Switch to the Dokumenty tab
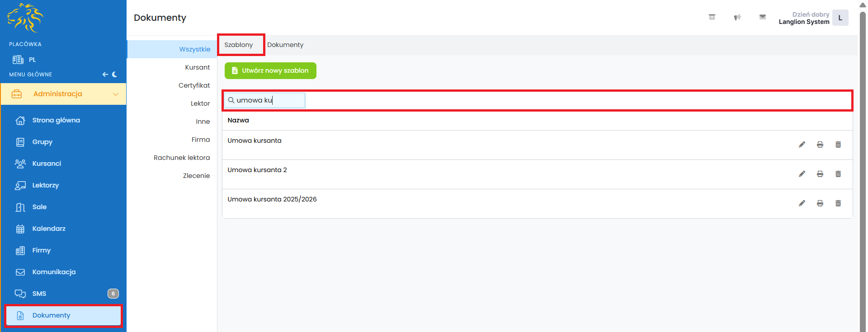 pos(285,45)
